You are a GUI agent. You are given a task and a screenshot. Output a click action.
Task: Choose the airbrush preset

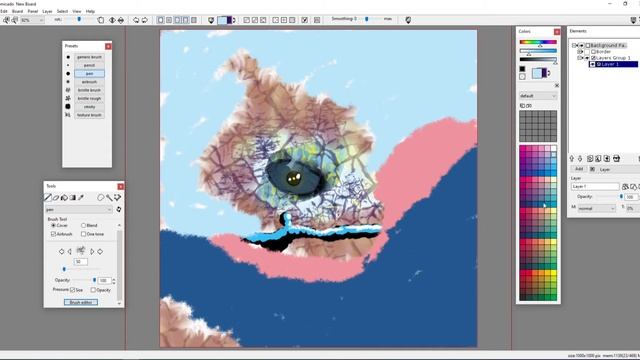pyautogui.click(x=89, y=82)
